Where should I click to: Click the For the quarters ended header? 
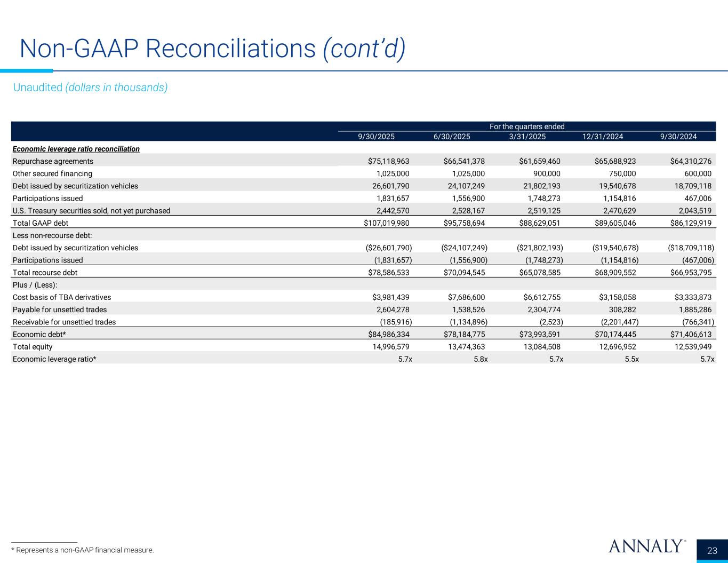(x=527, y=126)
